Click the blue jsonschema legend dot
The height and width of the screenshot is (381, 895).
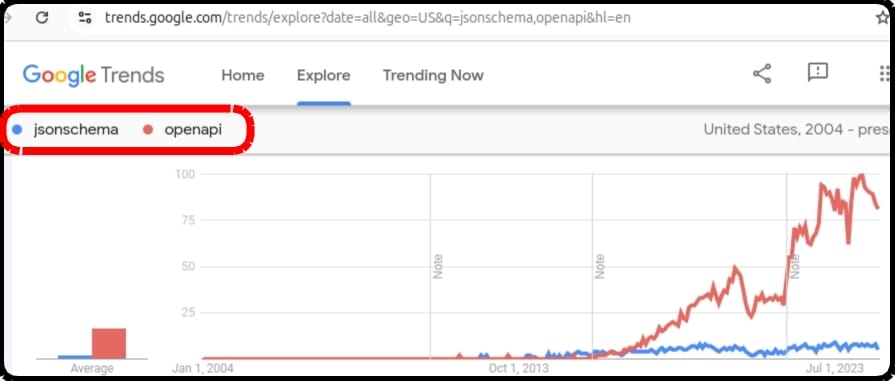pos(17,130)
